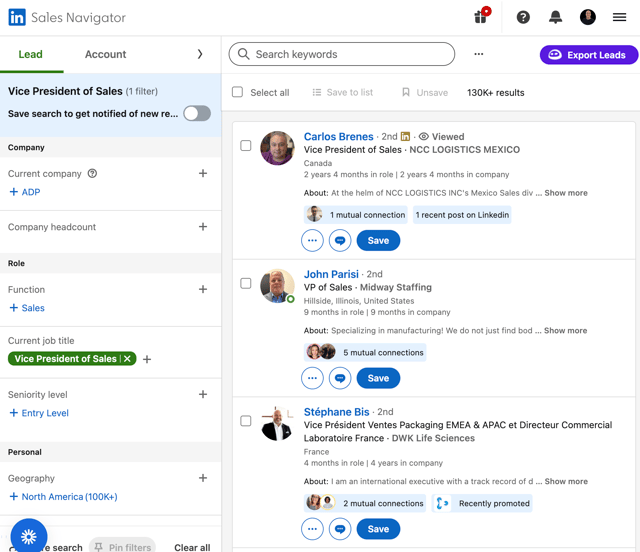Select the John Parisi lead checkbox
Image resolution: width=640 pixels, height=552 pixels.
tap(246, 283)
